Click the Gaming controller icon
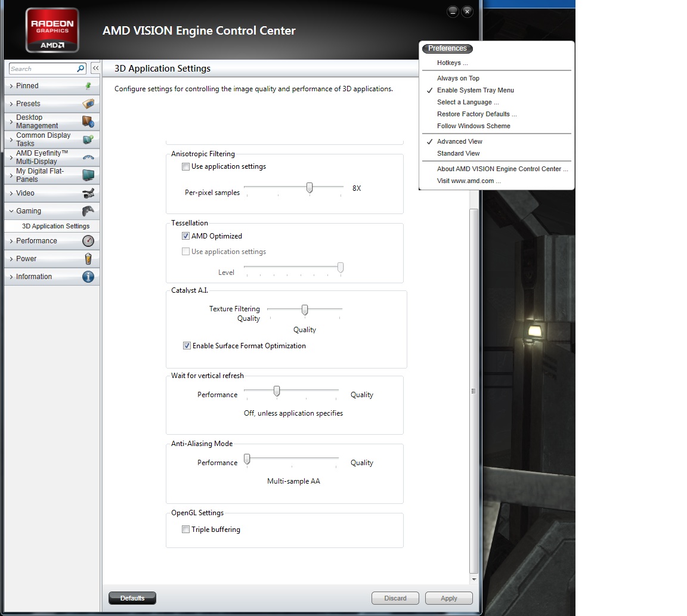This screenshot has width=687, height=616. point(88,211)
